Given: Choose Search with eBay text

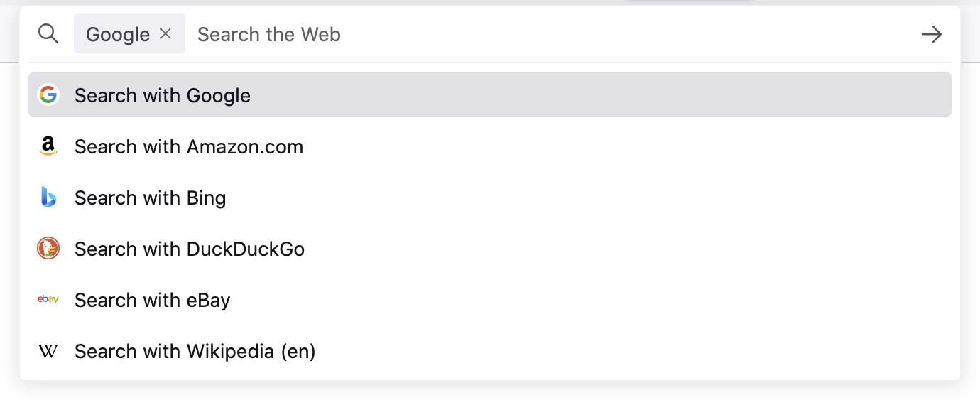Looking at the screenshot, I should pos(153,300).
